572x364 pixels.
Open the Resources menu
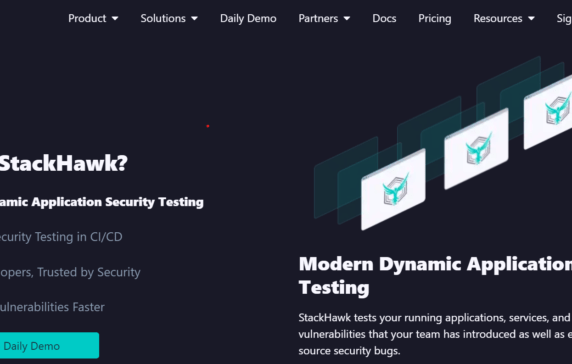point(498,18)
